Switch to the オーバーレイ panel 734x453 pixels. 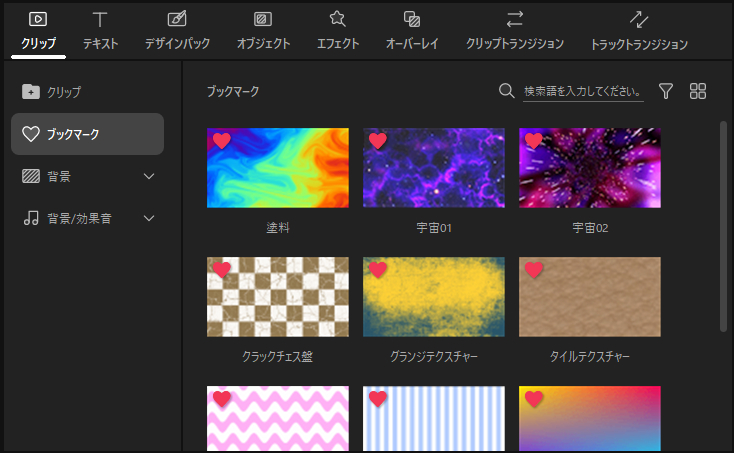(x=411, y=30)
